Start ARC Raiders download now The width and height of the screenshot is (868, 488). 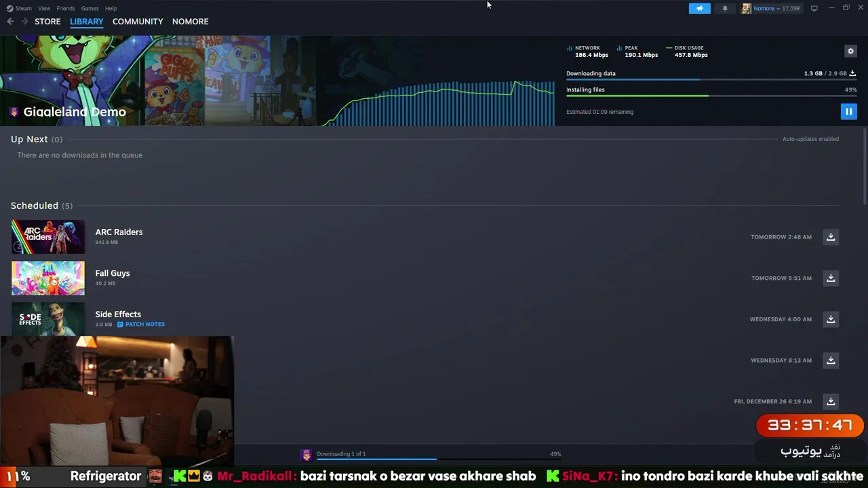[x=831, y=237]
